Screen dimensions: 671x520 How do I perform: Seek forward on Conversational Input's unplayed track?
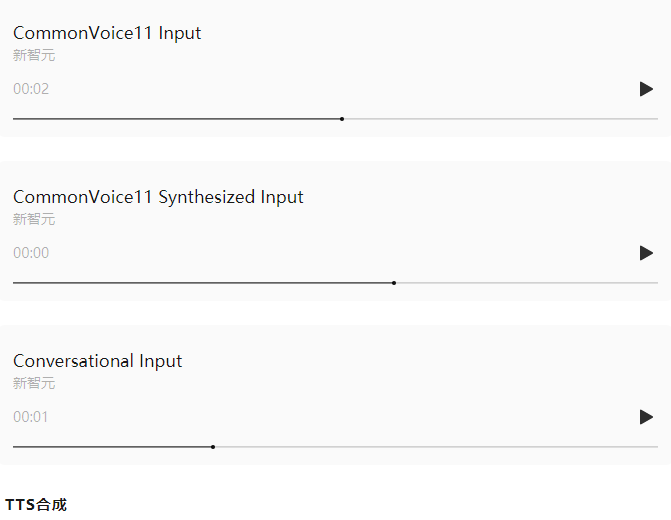437,447
